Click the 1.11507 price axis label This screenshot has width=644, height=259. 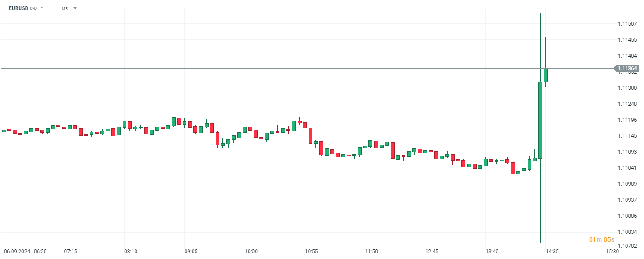[627, 24]
